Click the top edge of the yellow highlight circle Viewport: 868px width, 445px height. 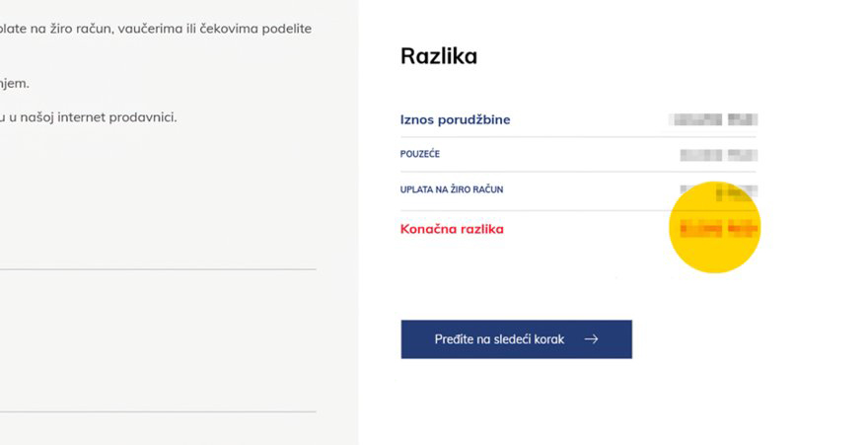tap(716, 183)
